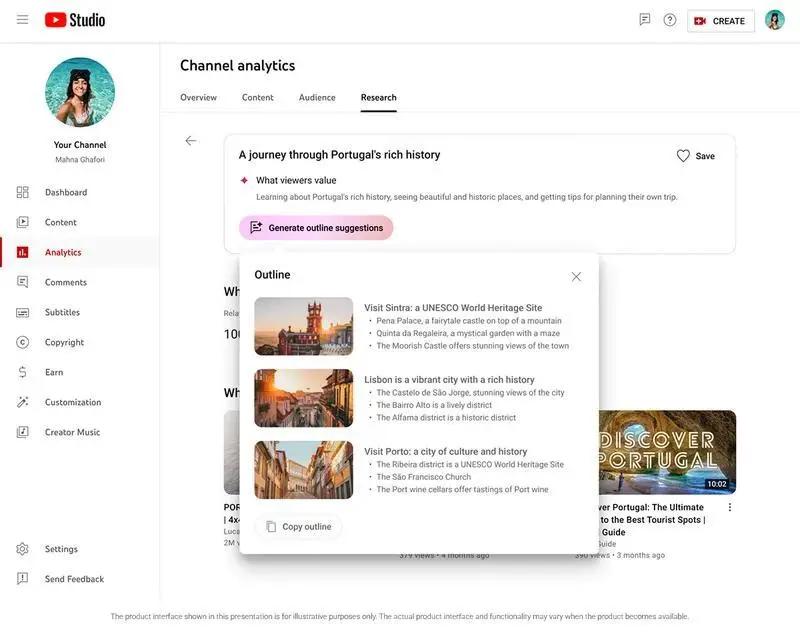Collapse the sidebar with the hamburger menu
Viewport: 800px width, 633px height.
[20, 17]
